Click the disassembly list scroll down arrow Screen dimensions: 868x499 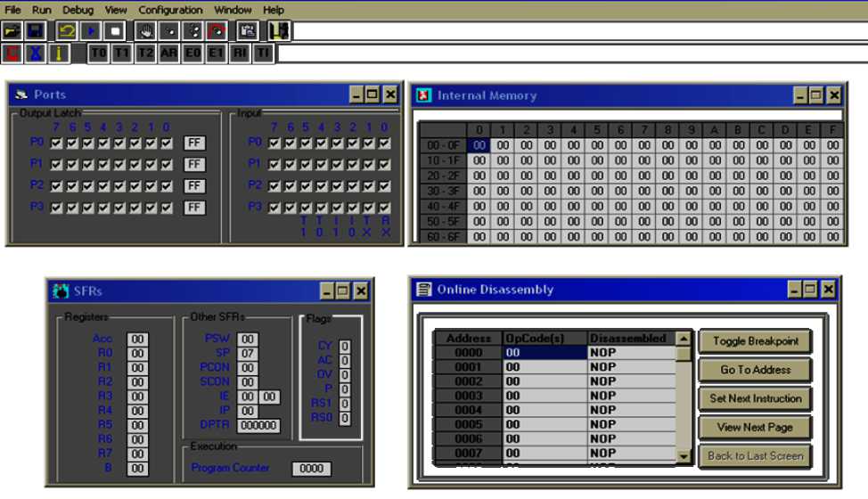click(684, 456)
